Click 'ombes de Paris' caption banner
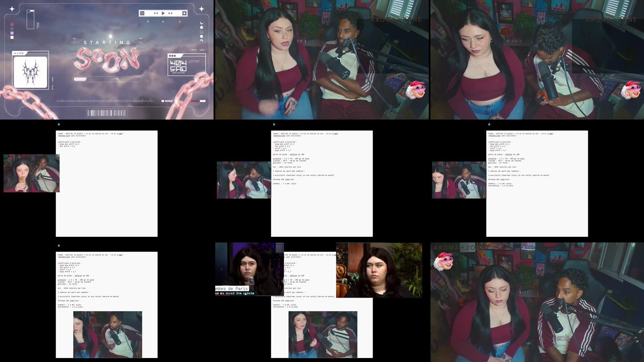644x362 pixels. click(232, 289)
